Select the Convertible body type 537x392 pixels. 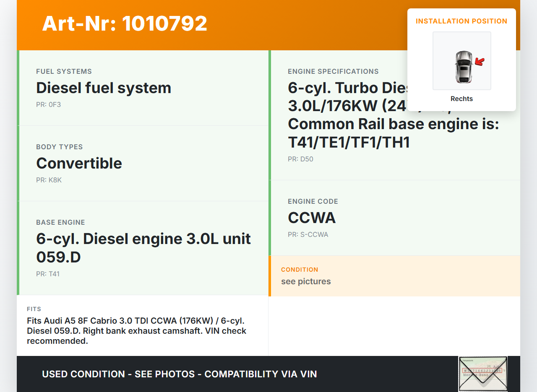[79, 164]
